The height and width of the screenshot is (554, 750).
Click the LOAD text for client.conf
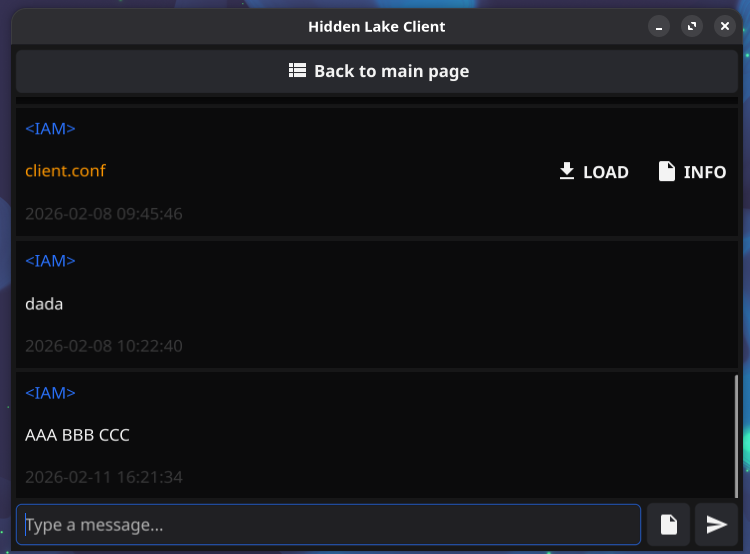tap(605, 172)
